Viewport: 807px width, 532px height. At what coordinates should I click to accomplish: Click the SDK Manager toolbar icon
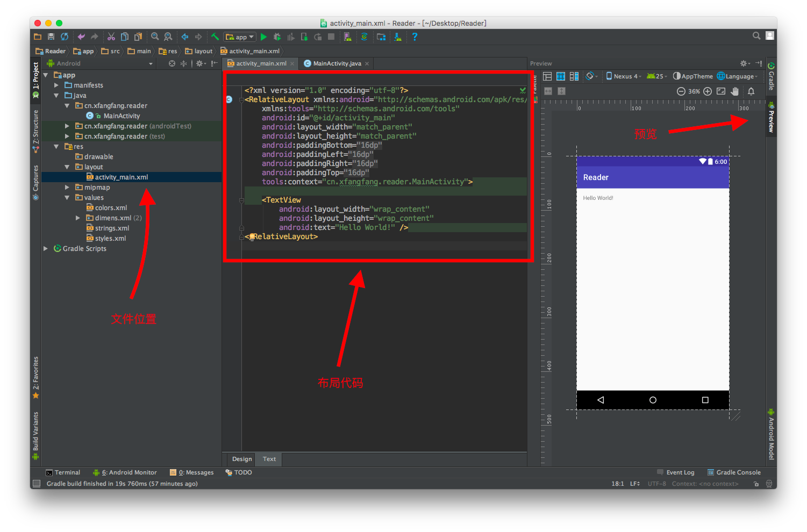pos(398,37)
